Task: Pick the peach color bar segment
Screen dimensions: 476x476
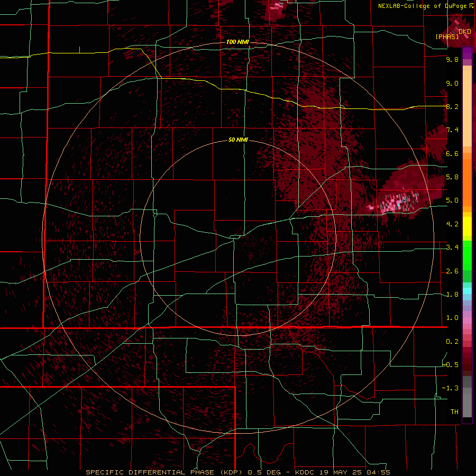Action: 467,108
